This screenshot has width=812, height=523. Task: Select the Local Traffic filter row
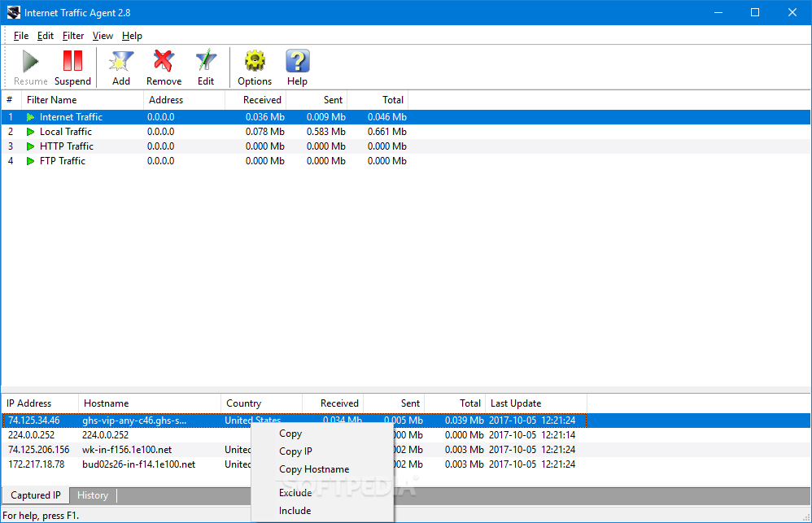(x=406, y=132)
